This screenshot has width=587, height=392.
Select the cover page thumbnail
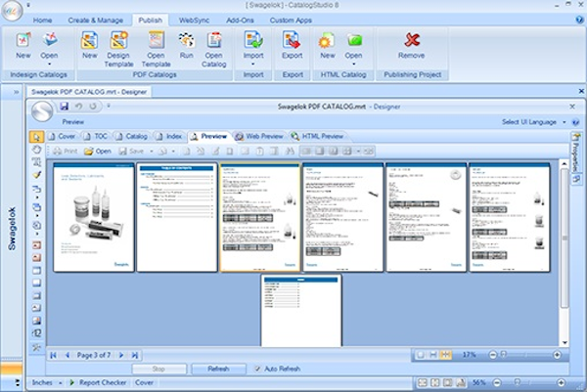(x=94, y=217)
